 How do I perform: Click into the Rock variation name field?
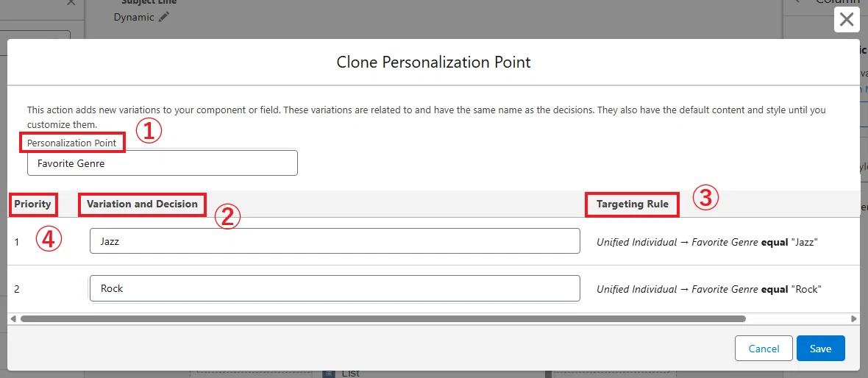pyautogui.click(x=335, y=288)
